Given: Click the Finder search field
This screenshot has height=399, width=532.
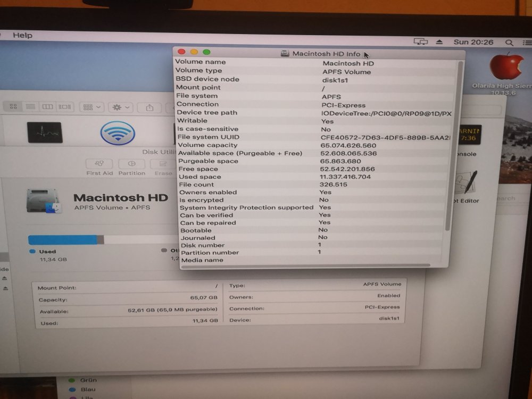Looking at the screenshot, I should click(482, 110).
